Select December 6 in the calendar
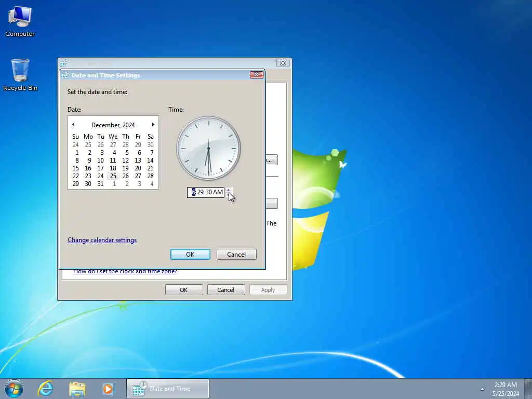This screenshot has width=532, height=399. (x=139, y=153)
